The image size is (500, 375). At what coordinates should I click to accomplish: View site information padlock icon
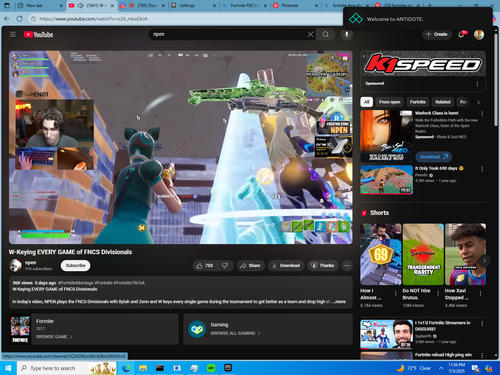click(x=33, y=19)
